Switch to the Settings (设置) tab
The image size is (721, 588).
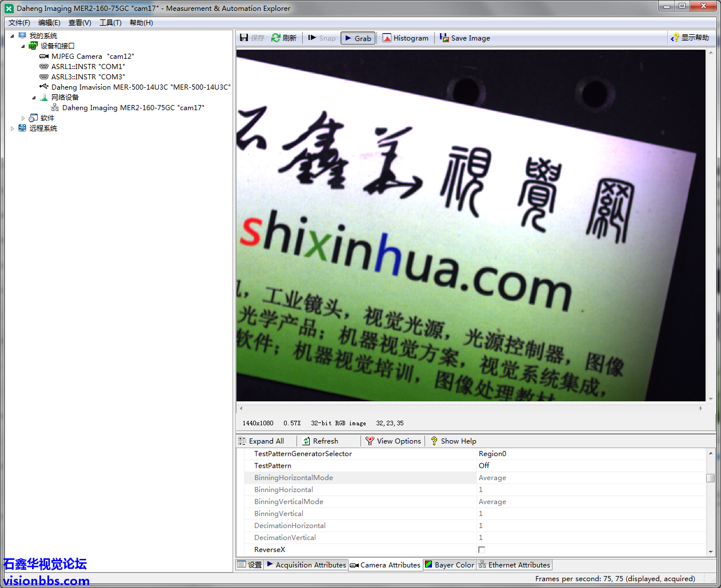click(250, 565)
